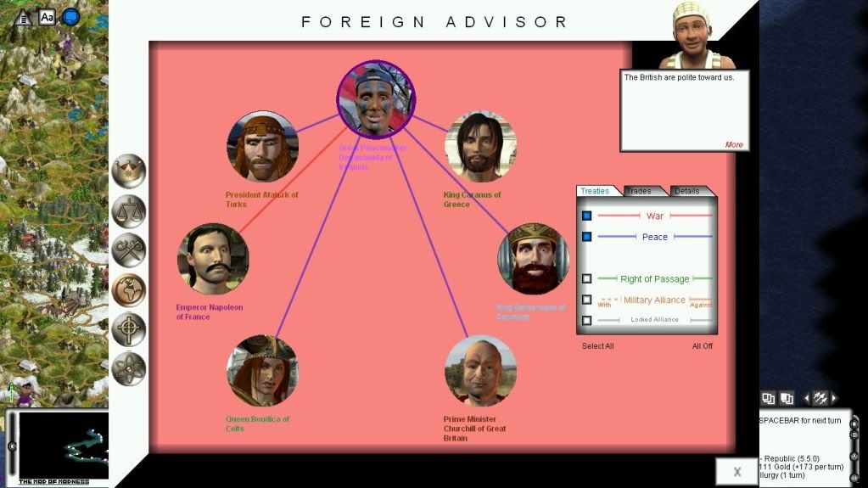Enable Military Alliance checkbox
This screenshot has height=488, width=868.
pyautogui.click(x=587, y=300)
